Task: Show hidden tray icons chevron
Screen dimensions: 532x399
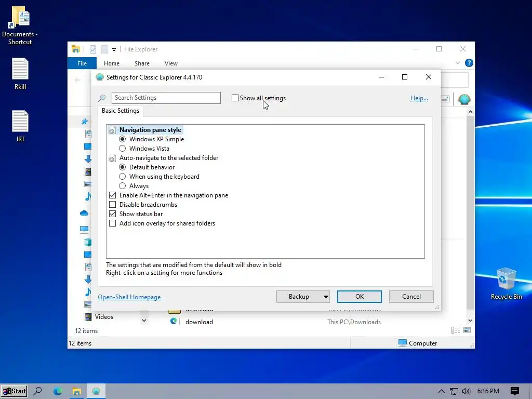Action: coord(441,391)
